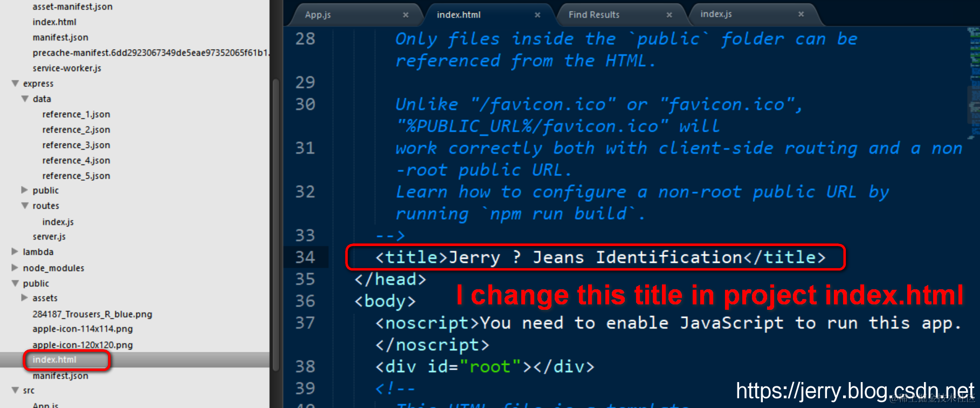980x408 pixels.
Task: Close the Find Results tab
Action: [x=669, y=15]
